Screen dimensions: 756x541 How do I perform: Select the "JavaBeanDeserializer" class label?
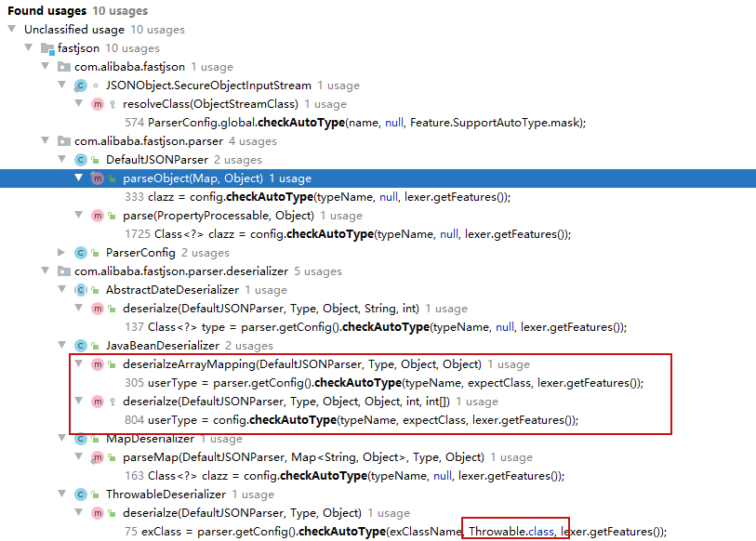163,346
